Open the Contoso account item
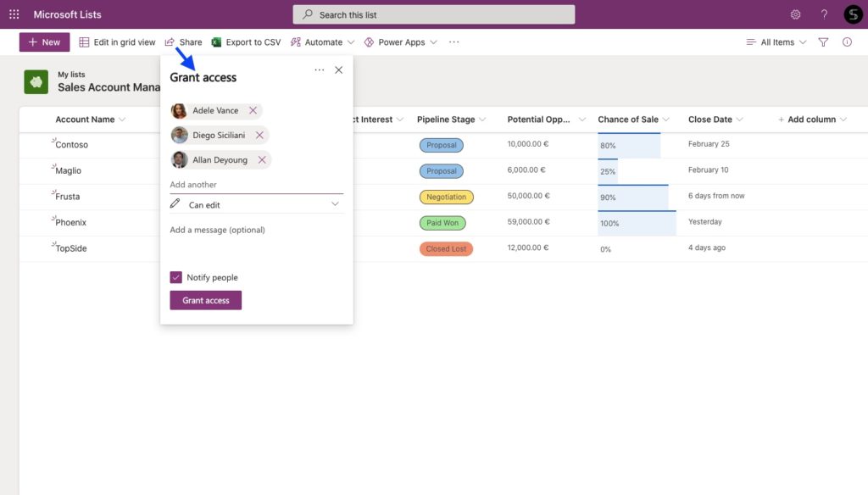 tap(71, 144)
